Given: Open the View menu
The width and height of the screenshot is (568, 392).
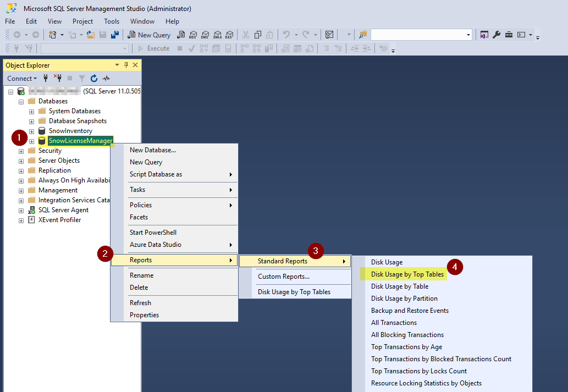Looking at the screenshot, I should [54, 21].
